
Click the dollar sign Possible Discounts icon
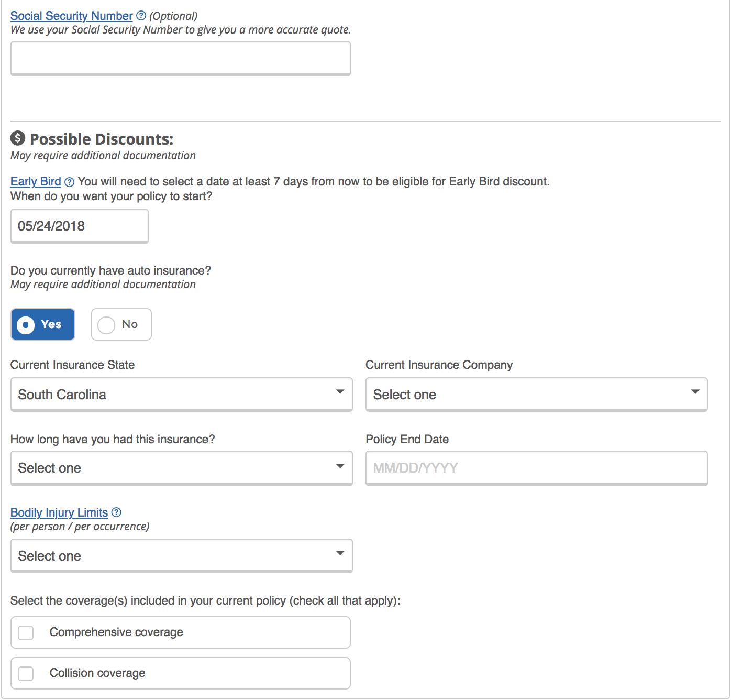(18, 138)
